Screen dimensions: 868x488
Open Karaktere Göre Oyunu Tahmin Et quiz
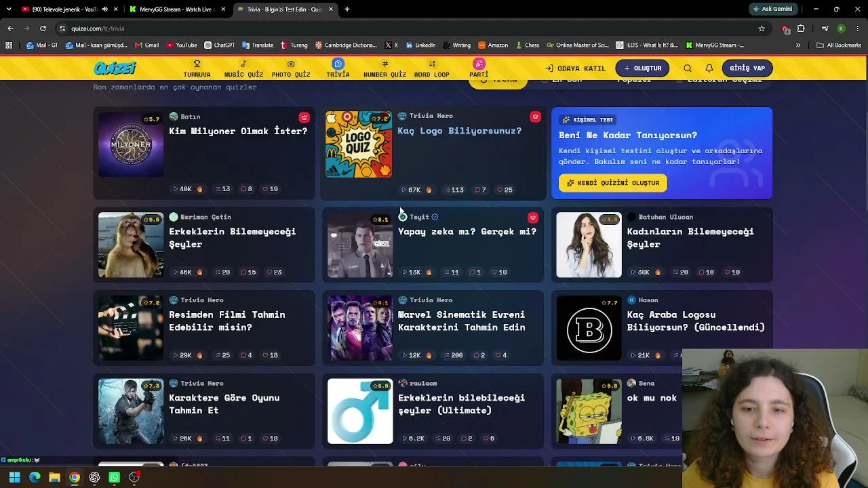click(224, 404)
